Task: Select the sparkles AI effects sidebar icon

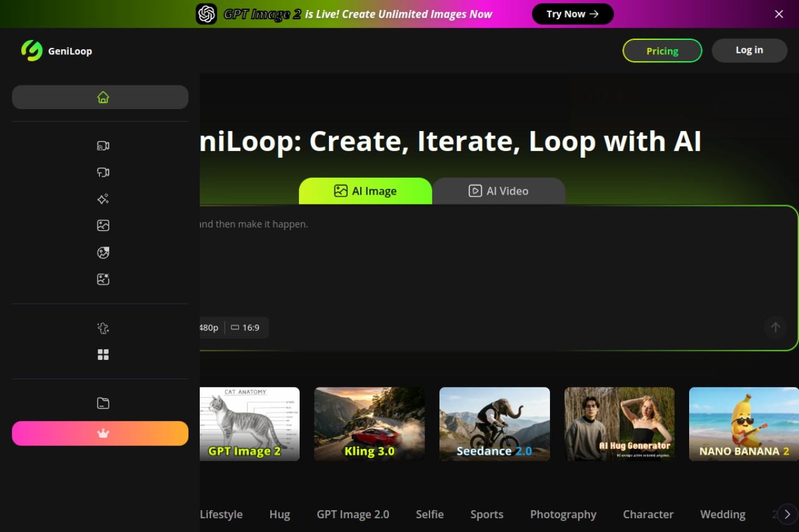Action: [x=103, y=199]
